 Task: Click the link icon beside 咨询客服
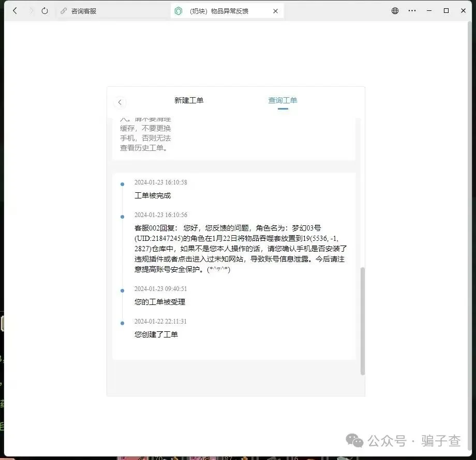point(64,11)
